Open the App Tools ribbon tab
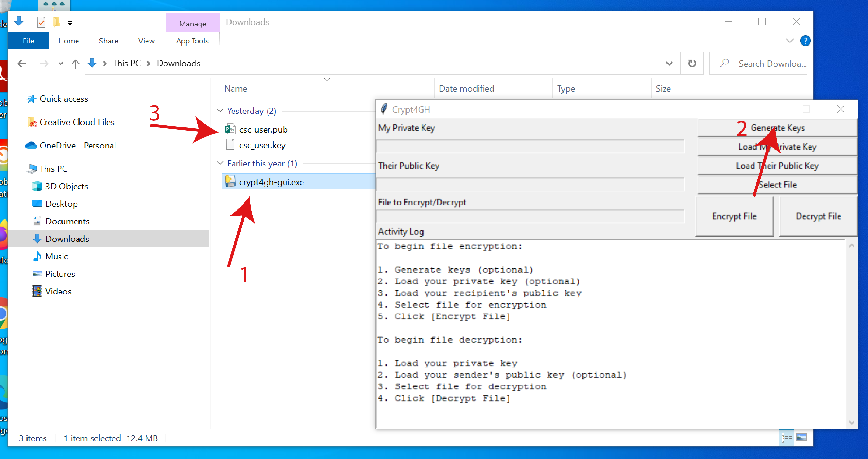The height and width of the screenshot is (459, 868). pyautogui.click(x=192, y=41)
